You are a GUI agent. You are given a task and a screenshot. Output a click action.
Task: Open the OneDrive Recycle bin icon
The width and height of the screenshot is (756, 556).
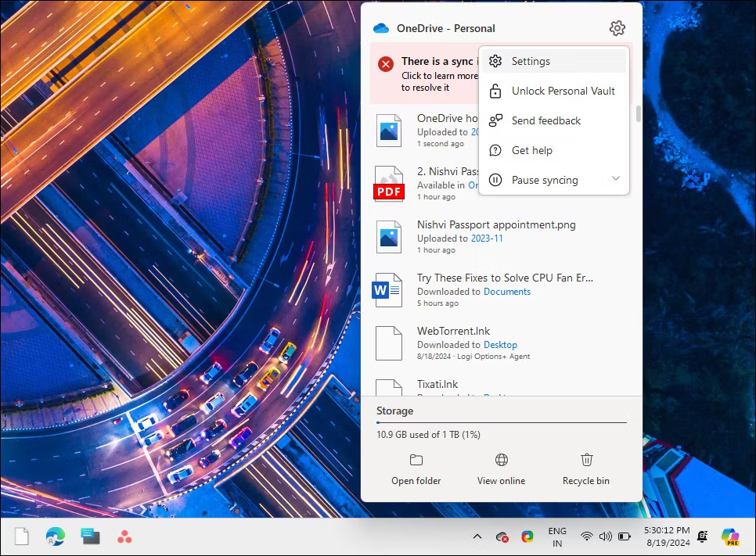coord(585,461)
